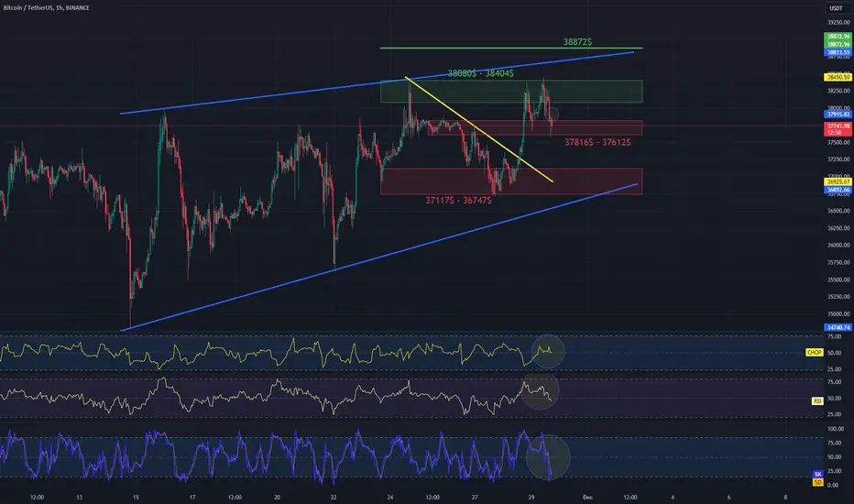Click the blue 34740.74 price tag
Viewport: 854px width, 504px height.
pos(838,327)
